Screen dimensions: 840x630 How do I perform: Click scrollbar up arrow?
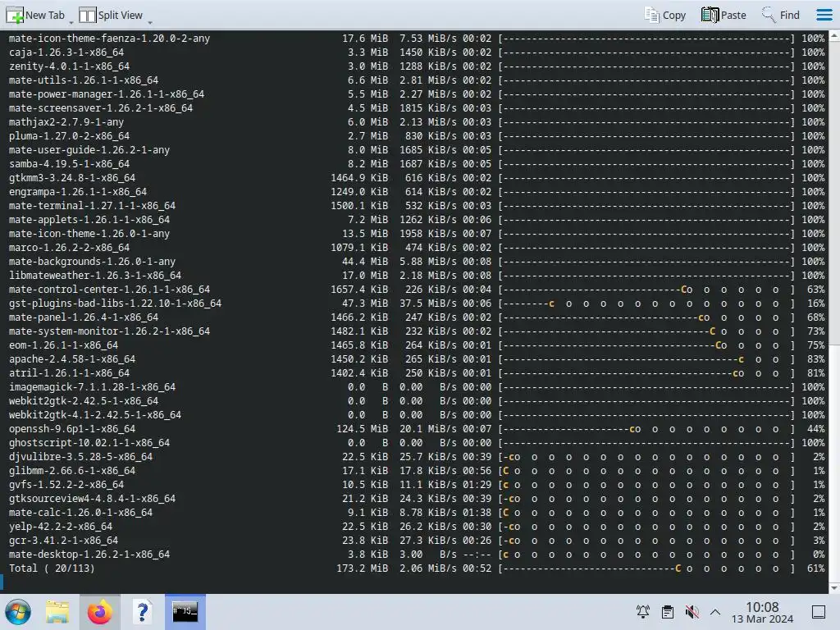point(834,36)
